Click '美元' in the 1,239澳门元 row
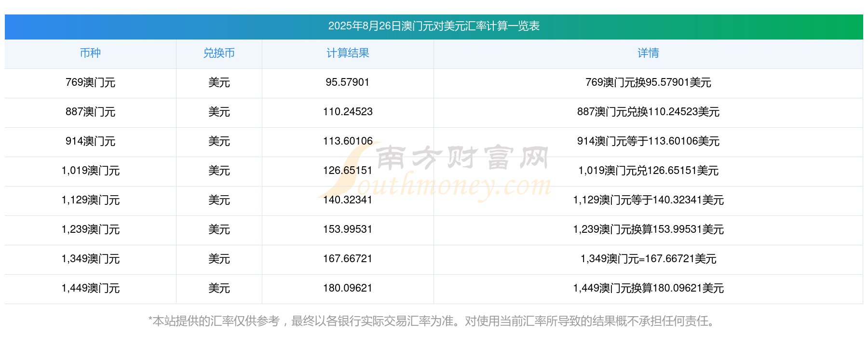Viewport: 868px width, 347px height. (x=219, y=229)
